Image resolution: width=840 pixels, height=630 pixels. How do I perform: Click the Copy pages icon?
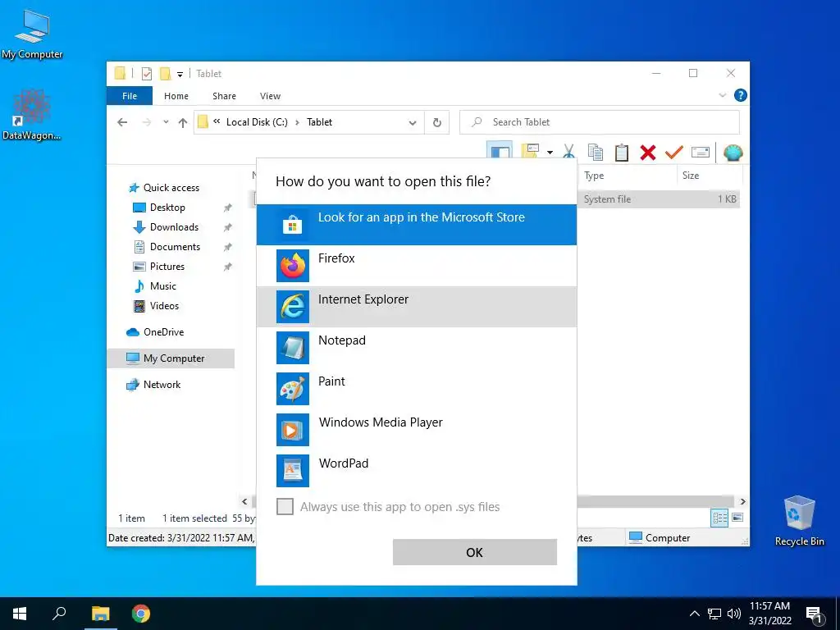[x=596, y=152]
